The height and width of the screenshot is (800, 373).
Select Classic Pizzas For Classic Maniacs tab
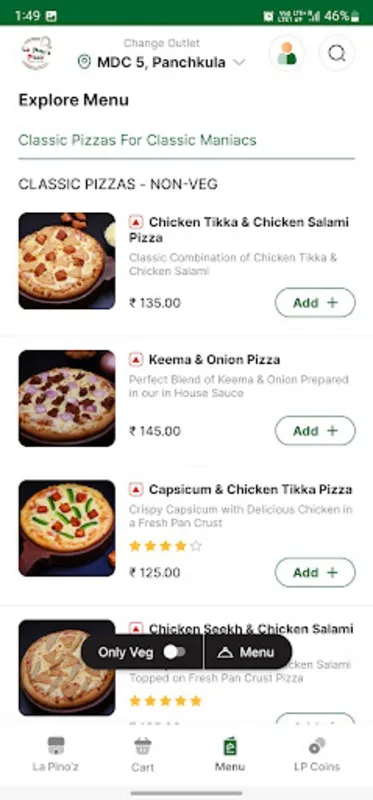tap(137, 140)
